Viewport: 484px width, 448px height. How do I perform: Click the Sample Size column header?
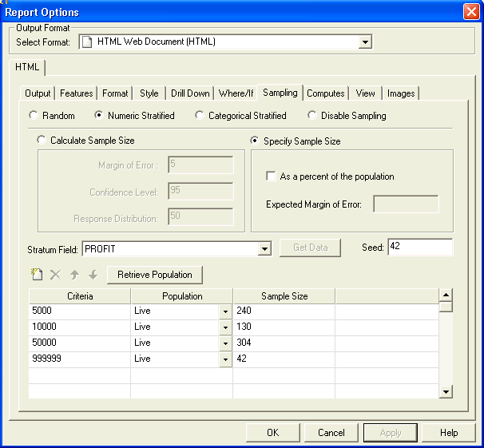284,296
